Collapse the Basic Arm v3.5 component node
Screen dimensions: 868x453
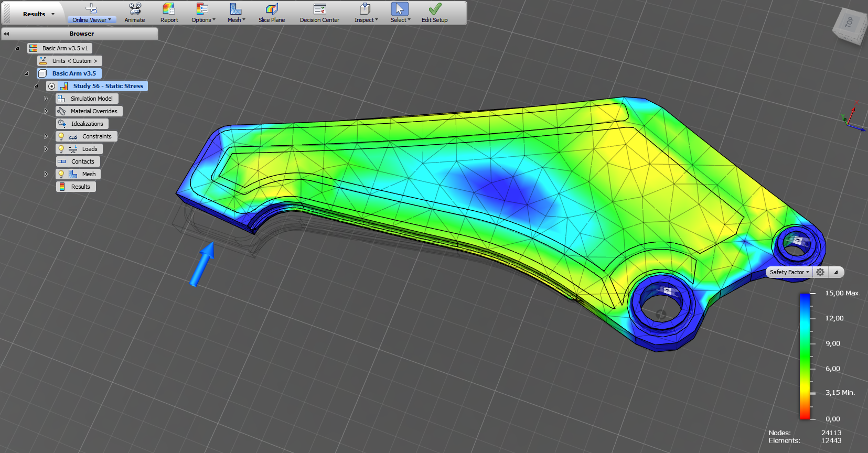pos(27,73)
